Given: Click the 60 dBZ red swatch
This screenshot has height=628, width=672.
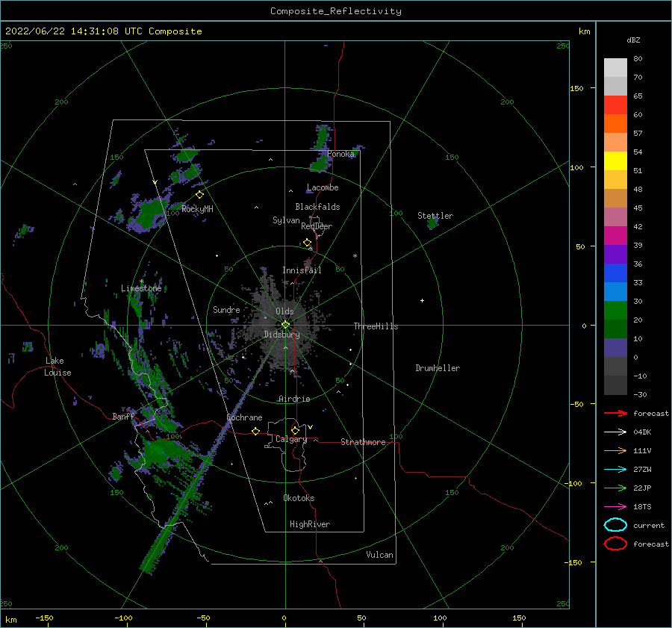Looking at the screenshot, I should tap(615, 105).
